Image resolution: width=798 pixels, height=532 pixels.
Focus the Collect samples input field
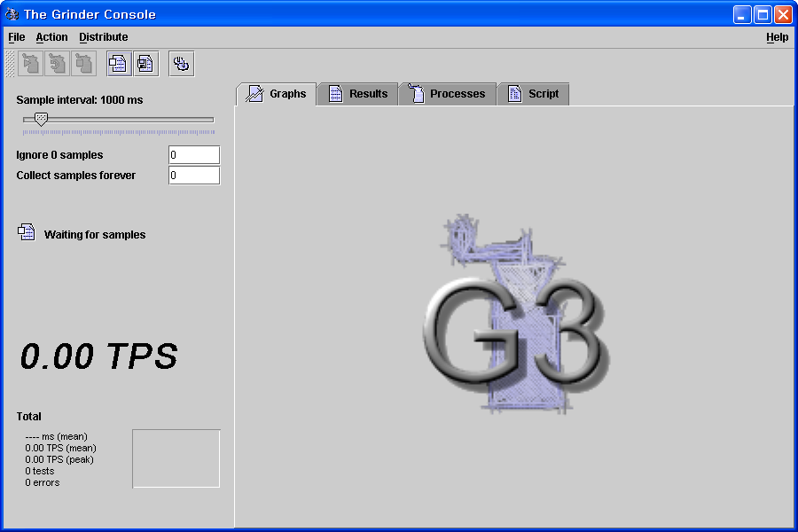click(x=194, y=176)
